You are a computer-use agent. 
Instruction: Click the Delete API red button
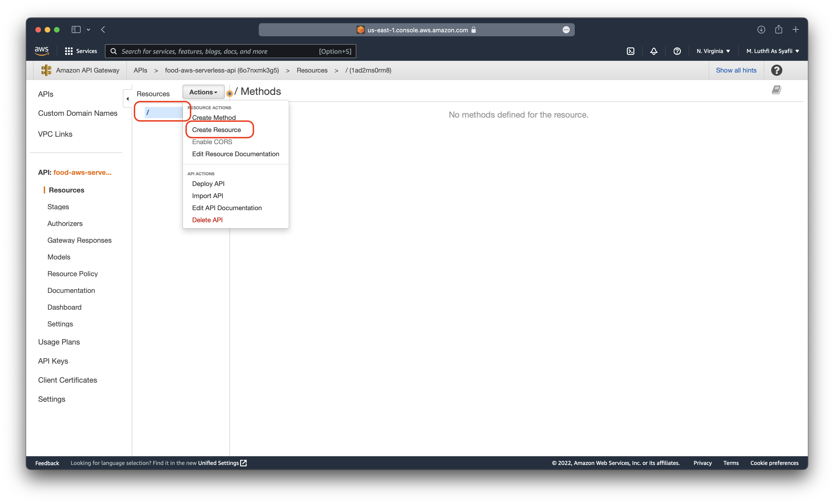pyautogui.click(x=207, y=220)
